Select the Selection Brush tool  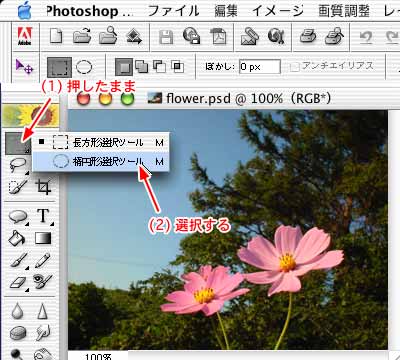pyautogui.click(x=17, y=187)
